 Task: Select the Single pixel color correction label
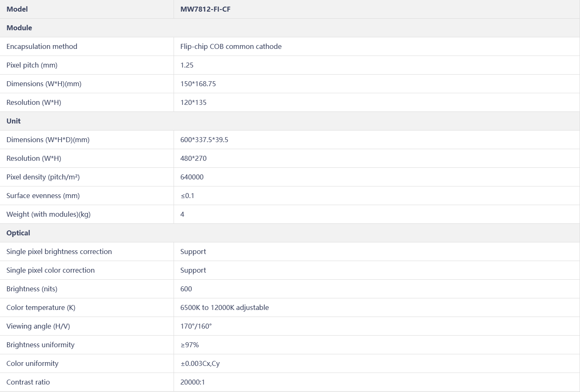pos(51,270)
